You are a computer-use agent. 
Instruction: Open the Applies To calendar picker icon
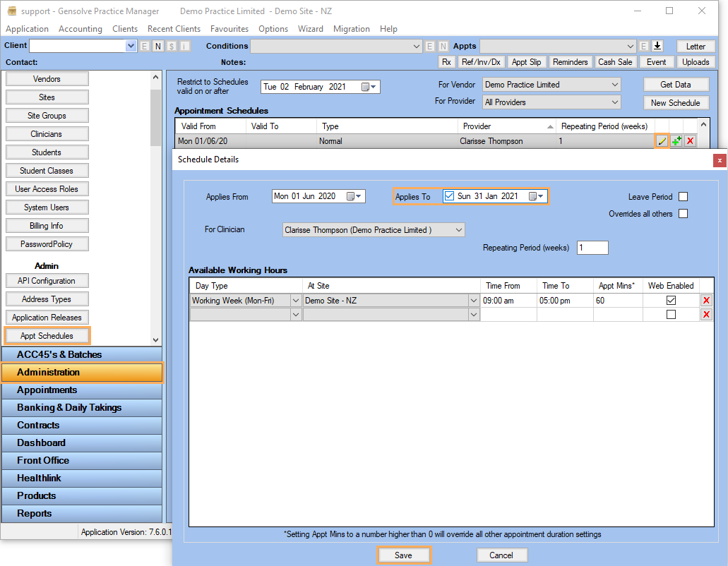[534, 196]
